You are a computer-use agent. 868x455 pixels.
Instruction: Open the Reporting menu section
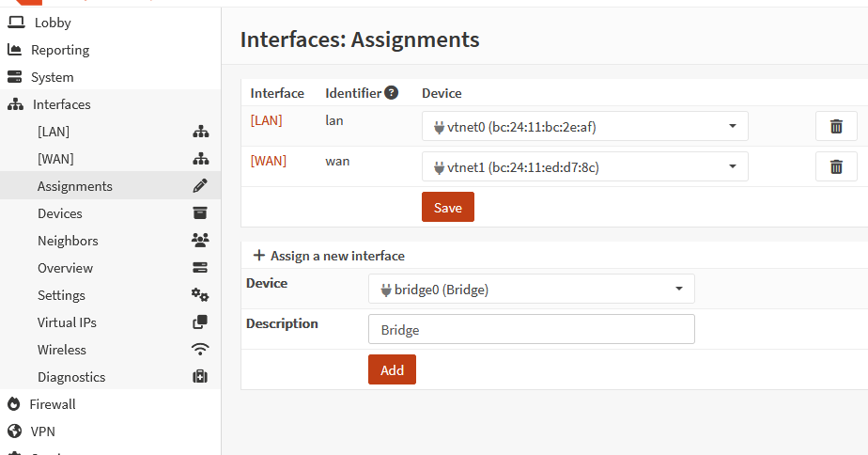tap(60, 50)
